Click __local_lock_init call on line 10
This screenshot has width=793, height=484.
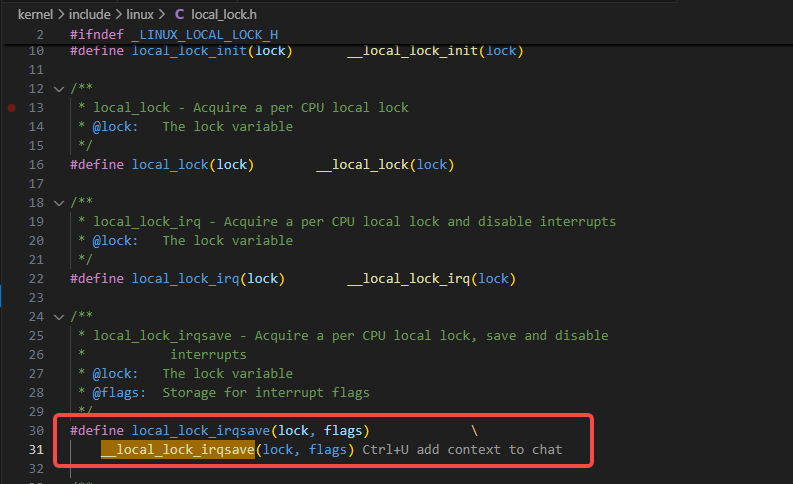pos(412,51)
